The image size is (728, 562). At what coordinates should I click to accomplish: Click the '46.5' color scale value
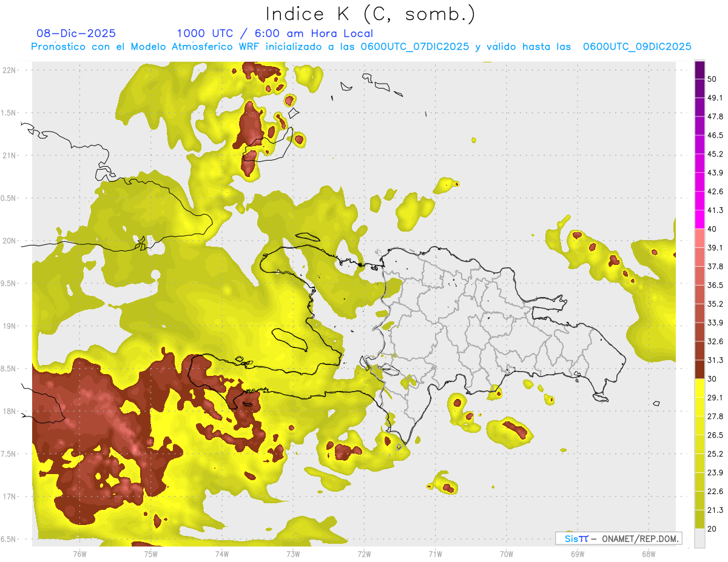coord(715,136)
